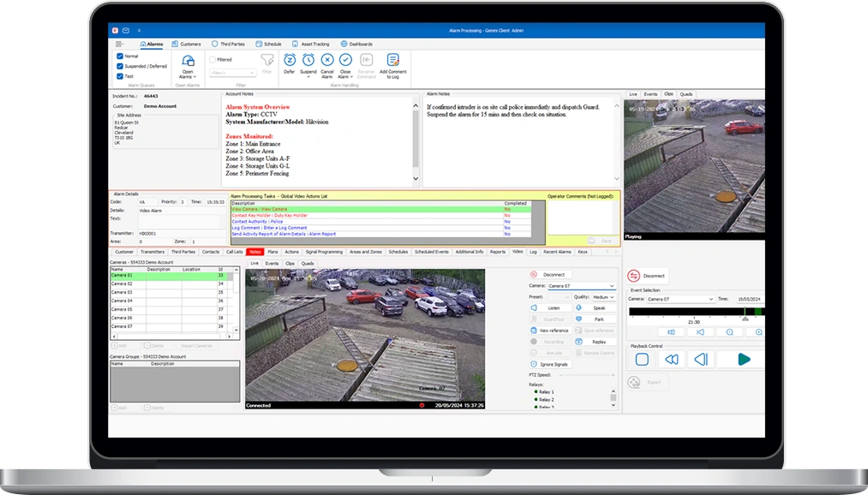Select the Contact Authority : Police task

point(380,221)
